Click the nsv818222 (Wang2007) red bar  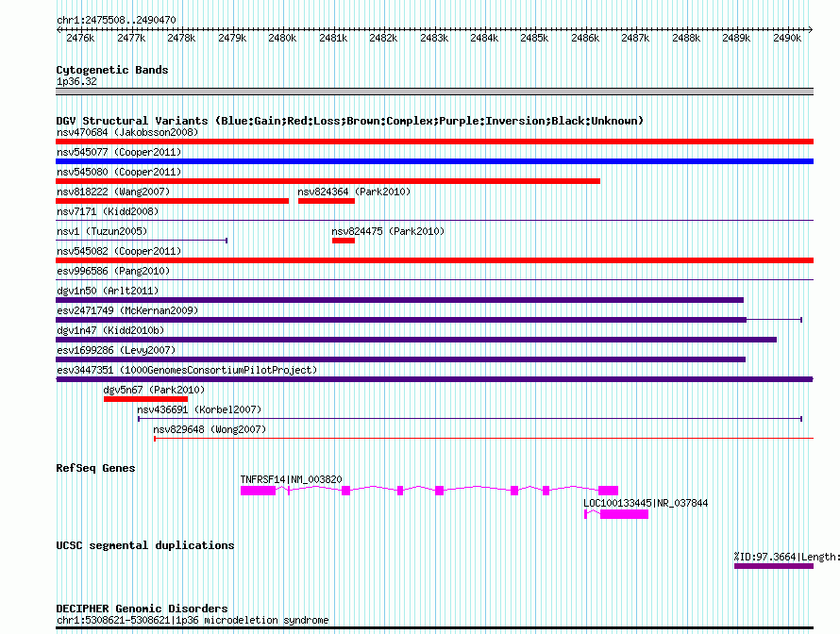point(173,201)
